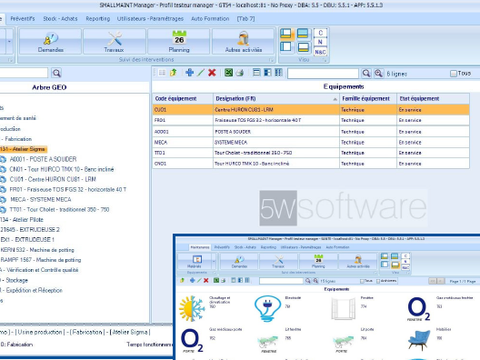480x360 pixels.
Task: Click the blue plus add icon
Action: pos(190,72)
